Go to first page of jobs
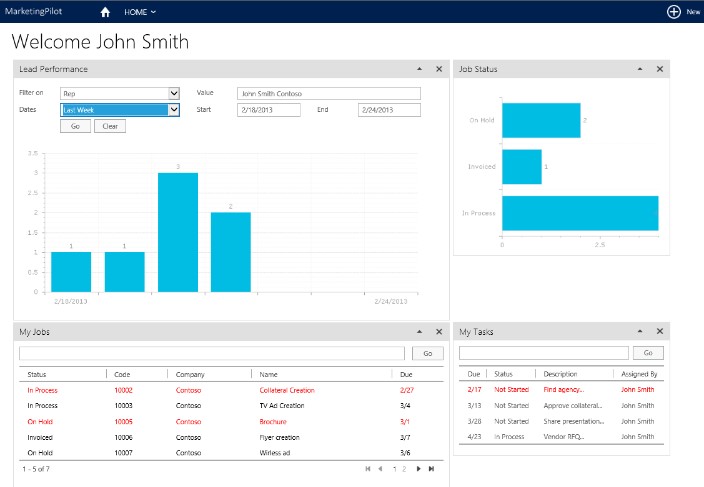Viewport: 704px width, 487px height. coord(367,468)
